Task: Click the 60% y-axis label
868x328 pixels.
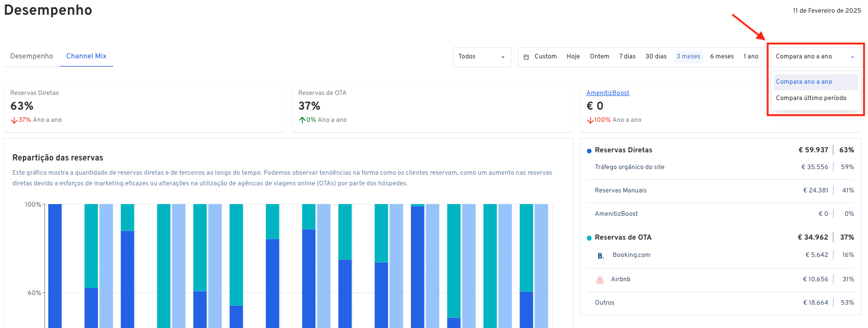Action: (34, 293)
